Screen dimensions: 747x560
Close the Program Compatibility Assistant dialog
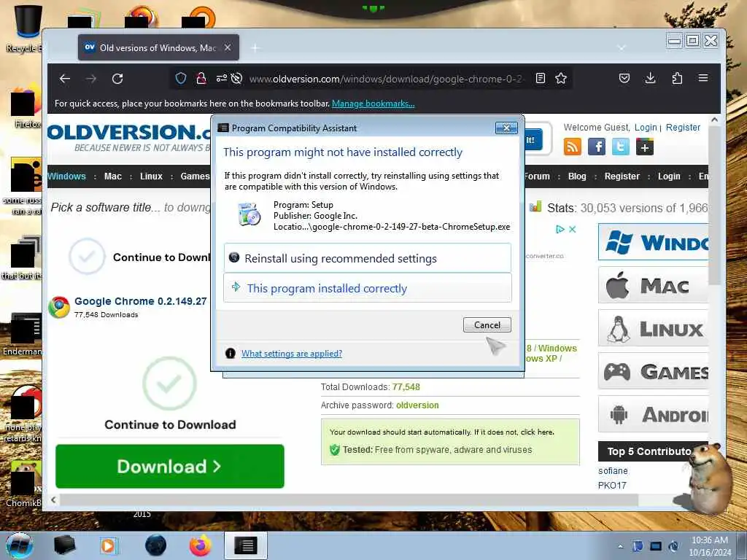pyautogui.click(x=506, y=128)
